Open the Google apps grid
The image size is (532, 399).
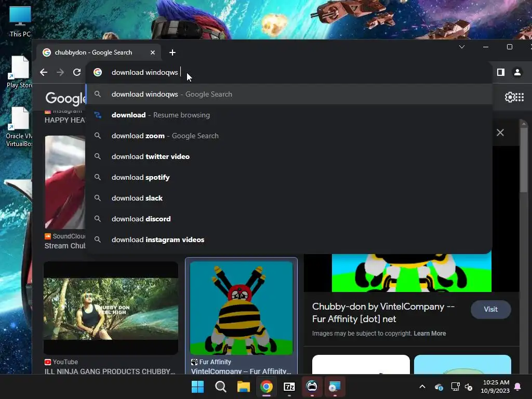(x=520, y=97)
